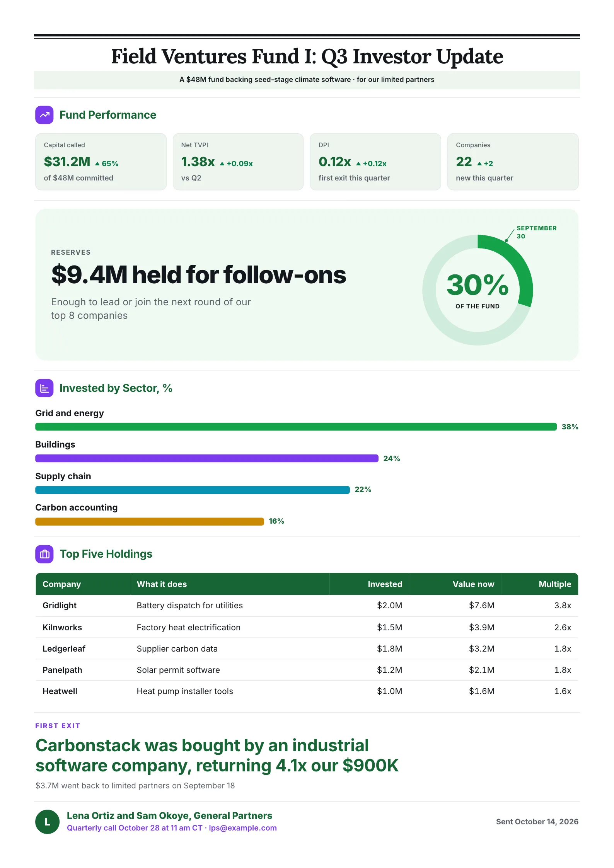Image resolution: width=614 pixels, height=868 pixels.
Task: Click the green 'L' avatar circle
Action: [47, 822]
